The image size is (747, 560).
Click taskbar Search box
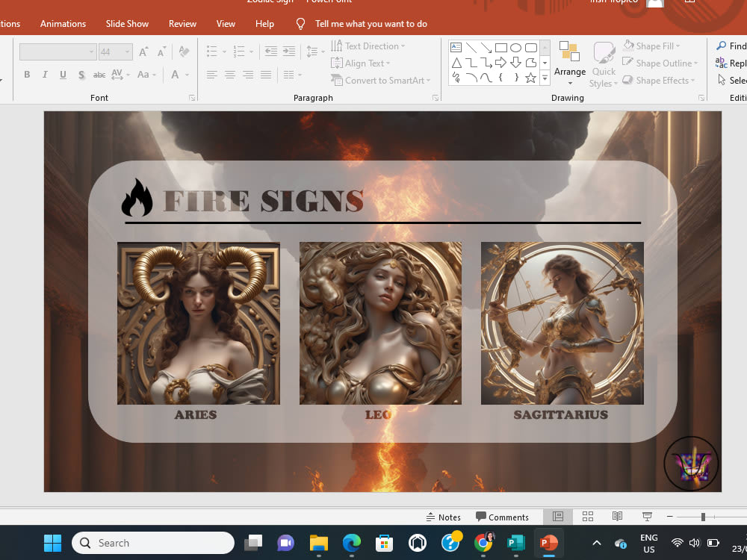(x=153, y=543)
